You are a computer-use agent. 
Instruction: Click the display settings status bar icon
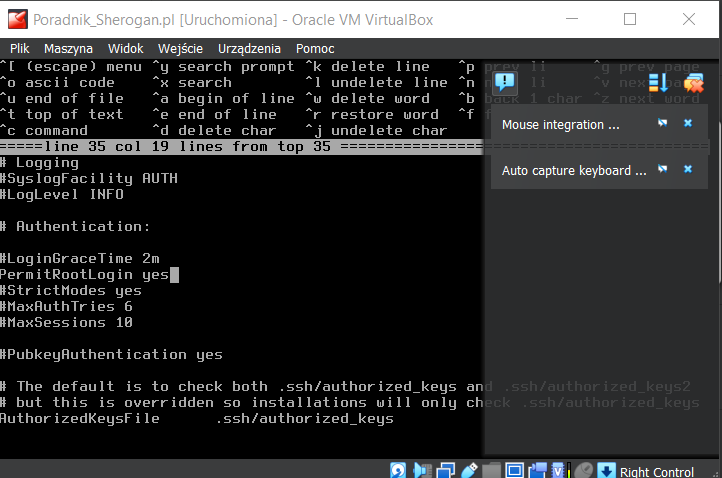point(514,469)
